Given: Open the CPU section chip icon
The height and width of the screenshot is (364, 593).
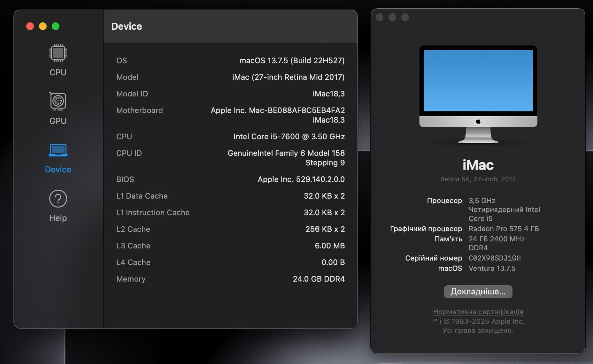Looking at the screenshot, I should [x=58, y=53].
